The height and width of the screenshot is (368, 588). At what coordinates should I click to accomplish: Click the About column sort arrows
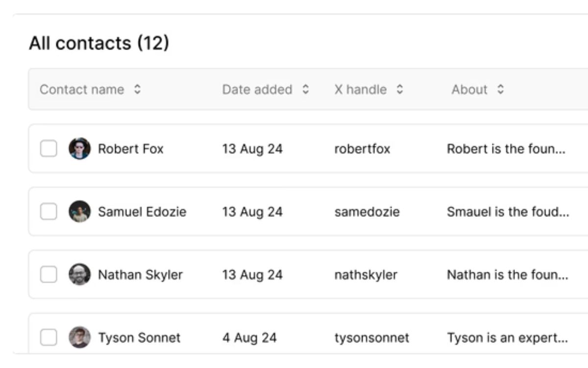(x=500, y=90)
